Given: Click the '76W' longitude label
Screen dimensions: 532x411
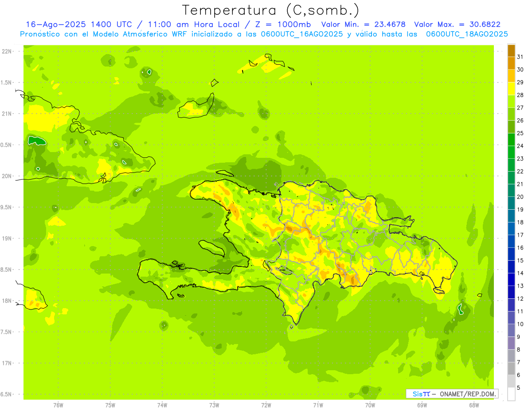Looking at the screenshot, I should coord(58,405).
